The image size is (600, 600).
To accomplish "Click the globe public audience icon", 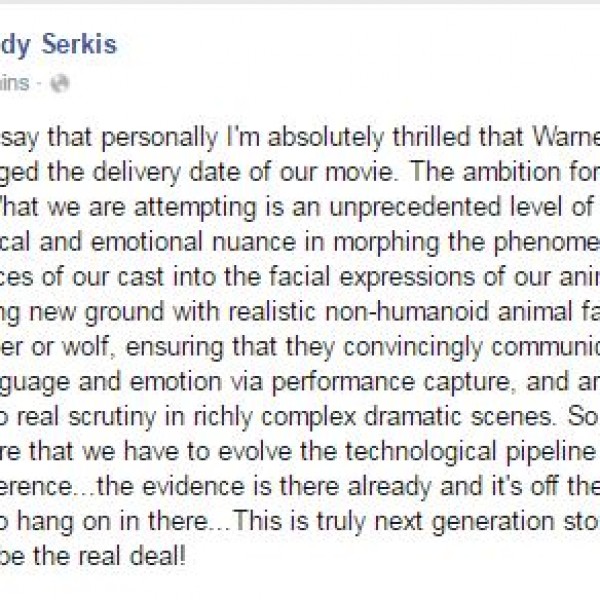I will [x=59, y=84].
